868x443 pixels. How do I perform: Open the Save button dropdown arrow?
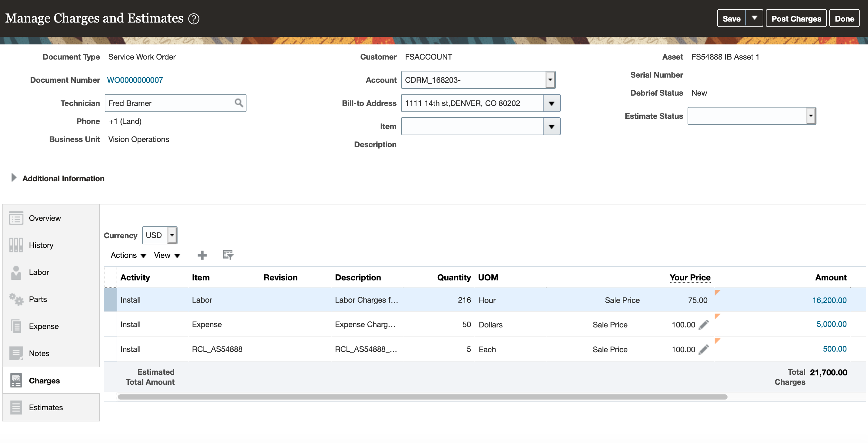754,18
